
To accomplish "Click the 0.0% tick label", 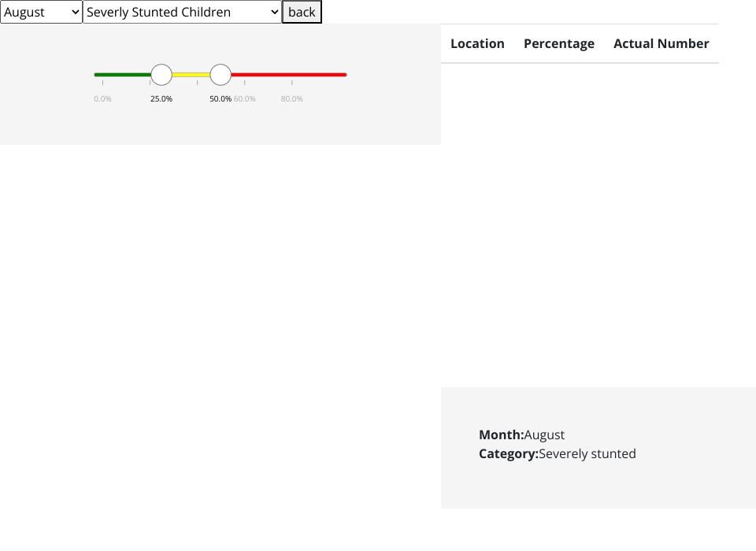I will 102,99.
